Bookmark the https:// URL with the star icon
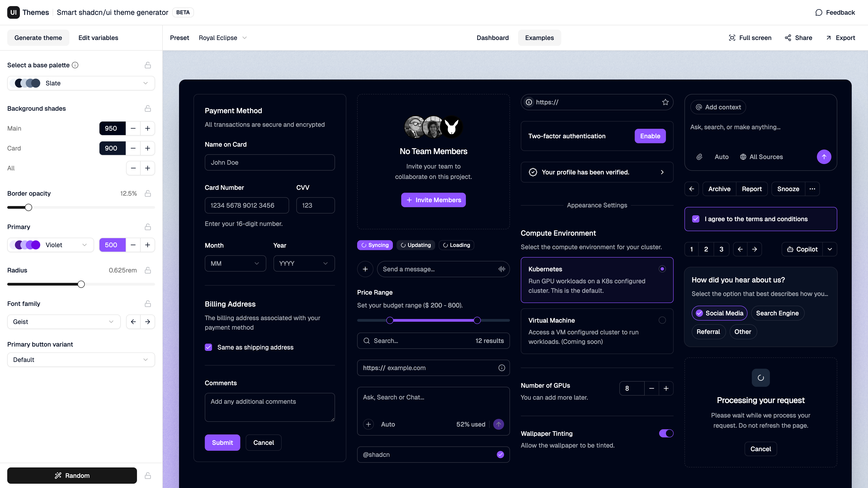The image size is (868, 488). pos(665,102)
